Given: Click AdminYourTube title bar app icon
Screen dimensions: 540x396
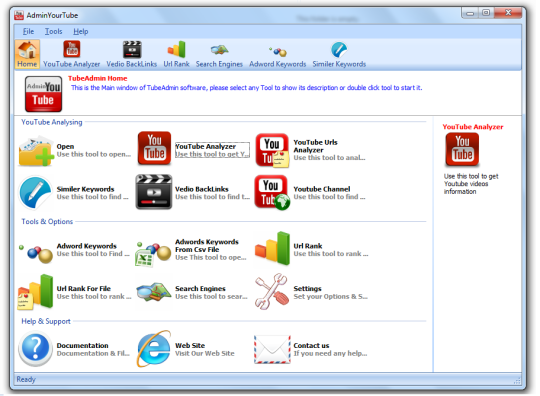Looking at the screenshot, I should point(19,15).
